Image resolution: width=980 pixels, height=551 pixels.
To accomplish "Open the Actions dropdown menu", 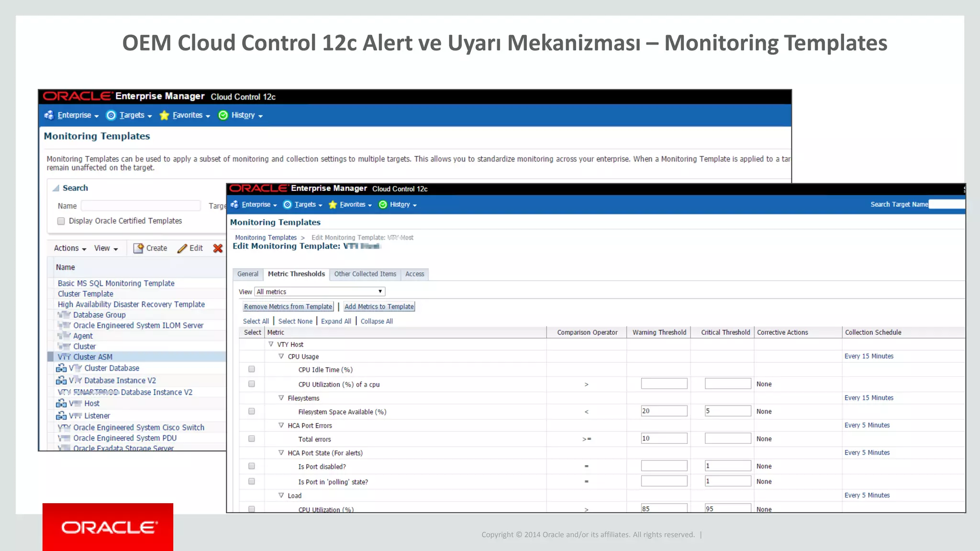I will click(70, 248).
